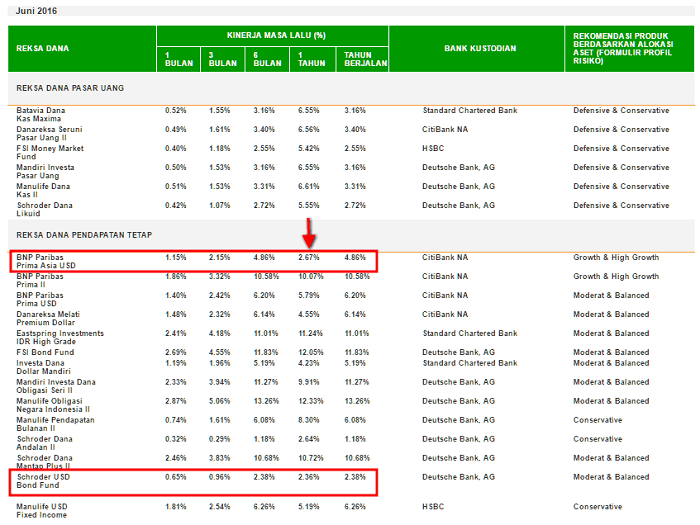Click the 2.36% one-year value for Schroder USD Bond
This screenshot has height=525, width=700.
coord(309,477)
